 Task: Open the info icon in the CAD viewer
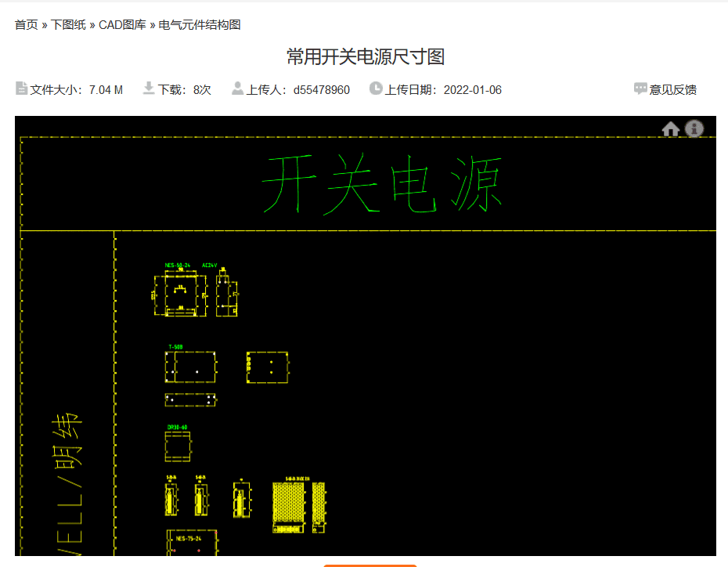(694, 129)
